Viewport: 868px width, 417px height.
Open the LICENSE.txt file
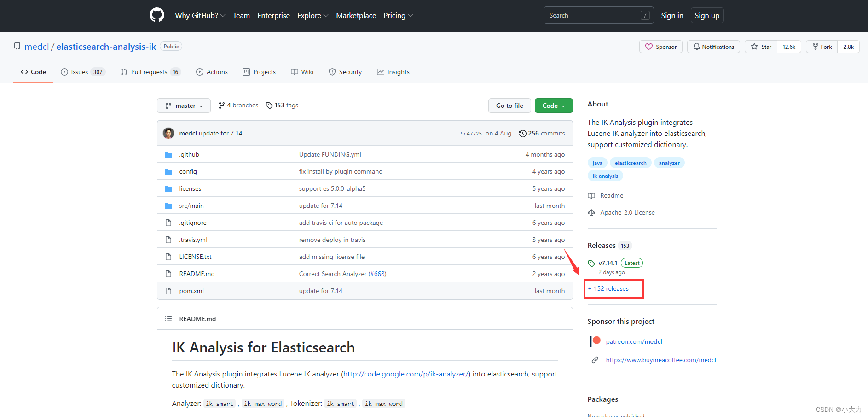coord(195,257)
